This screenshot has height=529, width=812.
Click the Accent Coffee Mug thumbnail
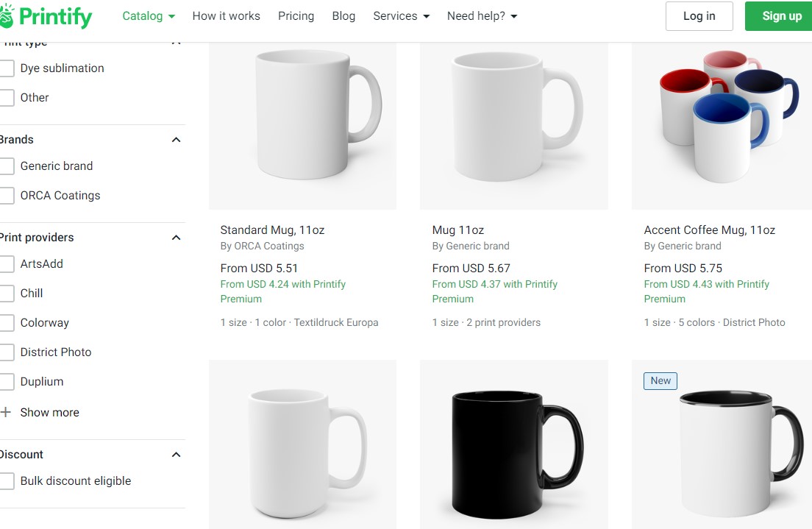click(x=722, y=118)
